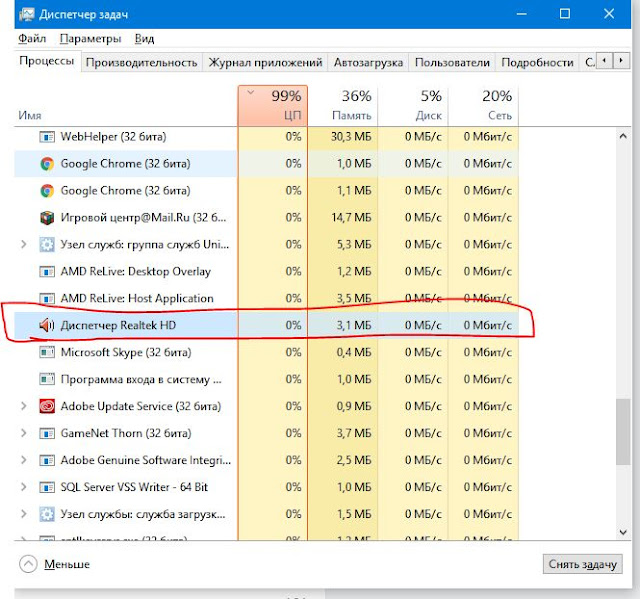Expand the Adobe Genuine Software Integrity row
This screenshot has height=599, width=640.
pos(24,460)
